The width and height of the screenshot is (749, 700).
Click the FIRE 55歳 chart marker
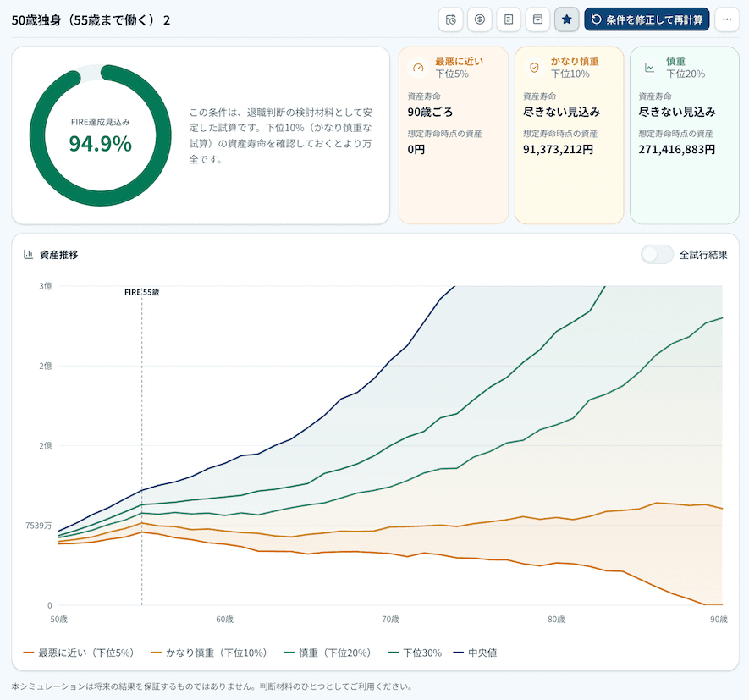[142, 292]
